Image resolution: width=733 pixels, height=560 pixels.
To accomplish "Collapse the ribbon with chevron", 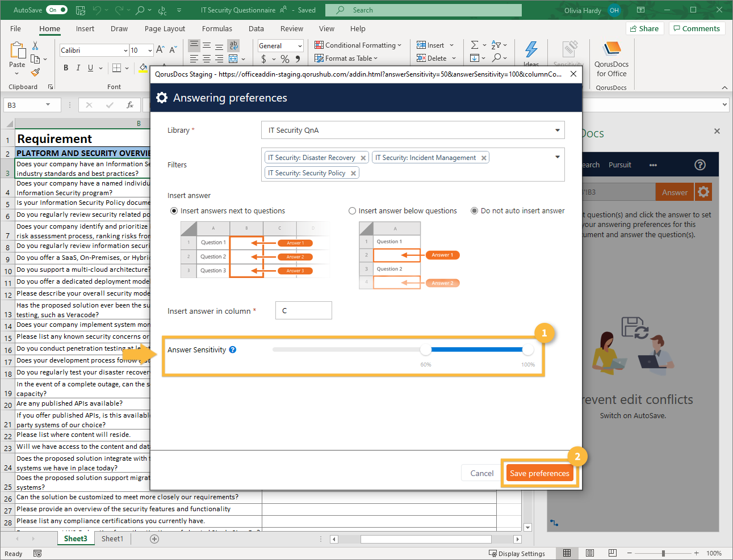I will pyautogui.click(x=724, y=87).
